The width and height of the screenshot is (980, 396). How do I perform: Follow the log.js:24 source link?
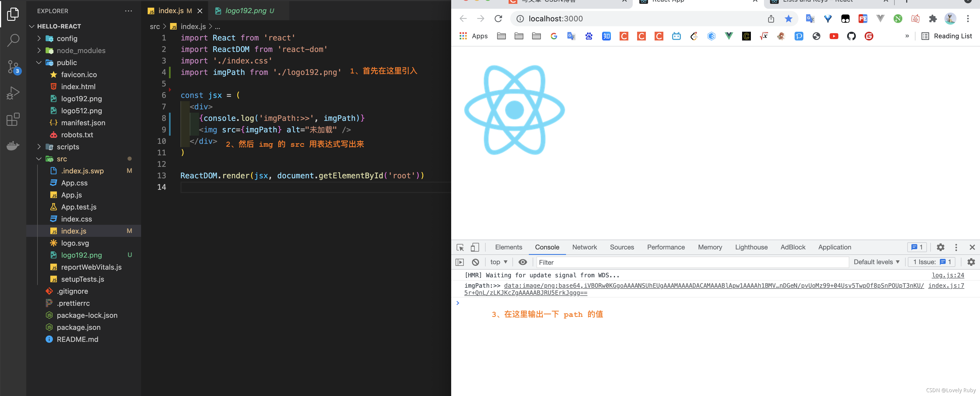(948, 275)
